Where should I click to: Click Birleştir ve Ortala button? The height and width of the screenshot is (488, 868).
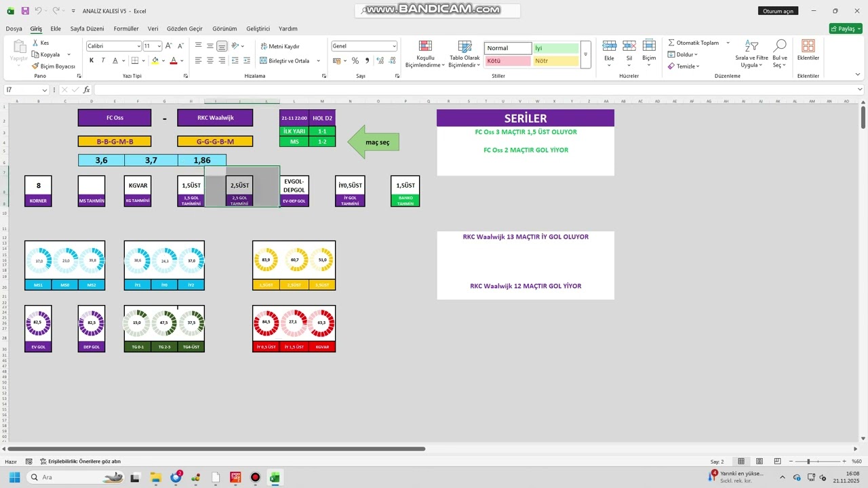click(285, 60)
